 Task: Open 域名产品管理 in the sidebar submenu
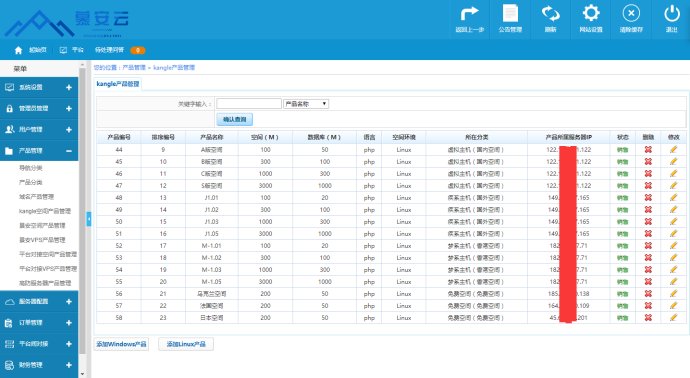coord(37,197)
